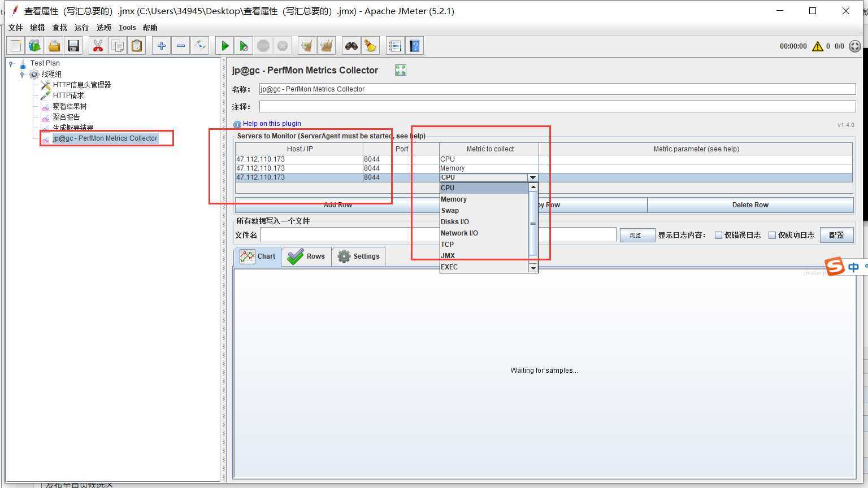This screenshot has height=488, width=868.
Task: Select 察看结果树 in tree
Action: point(70,106)
